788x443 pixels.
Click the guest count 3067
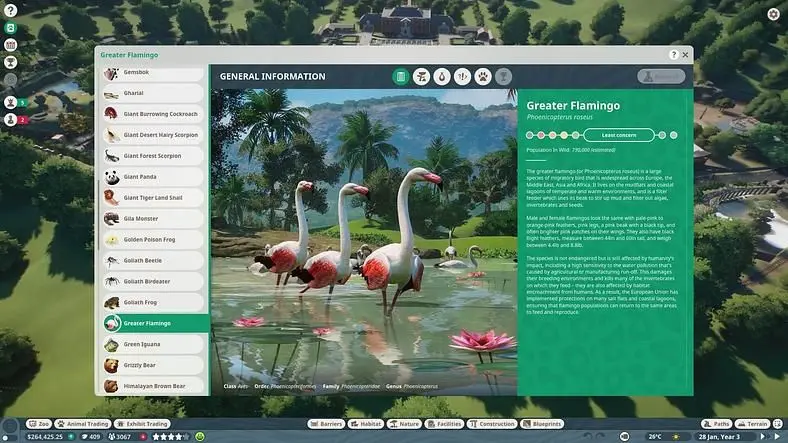(x=120, y=437)
